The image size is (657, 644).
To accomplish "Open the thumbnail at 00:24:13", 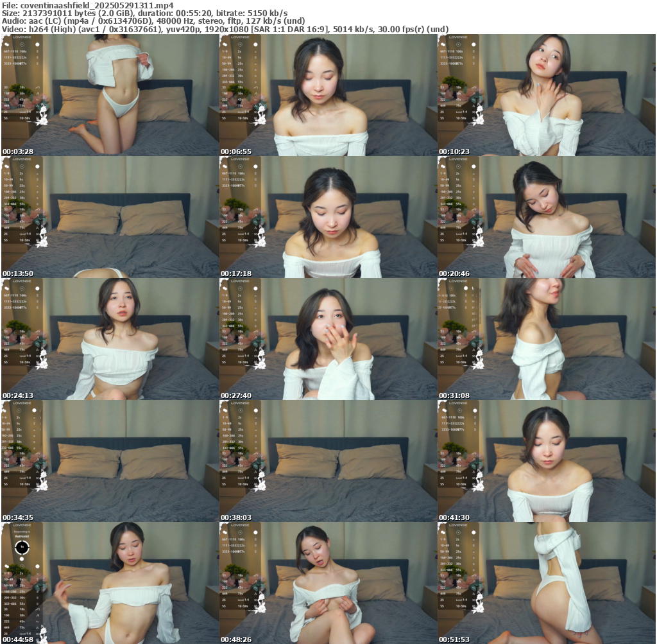I will pos(110,339).
